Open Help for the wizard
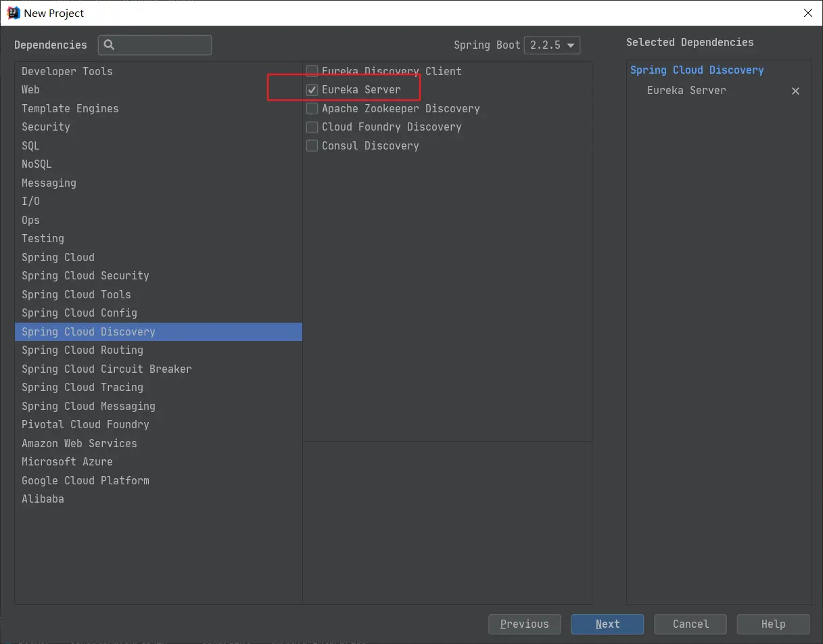823x644 pixels. (x=773, y=624)
